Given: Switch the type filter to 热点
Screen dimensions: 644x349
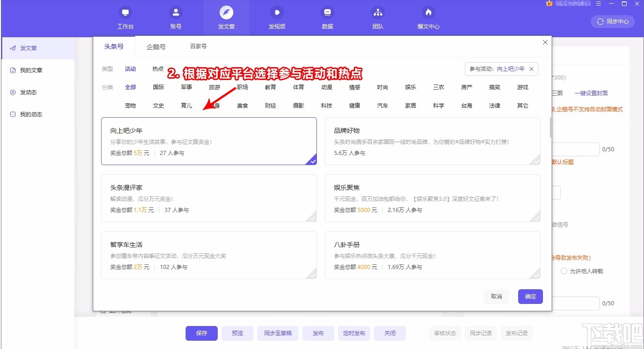Looking at the screenshot, I should pyautogui.click(x=158, y=69).
